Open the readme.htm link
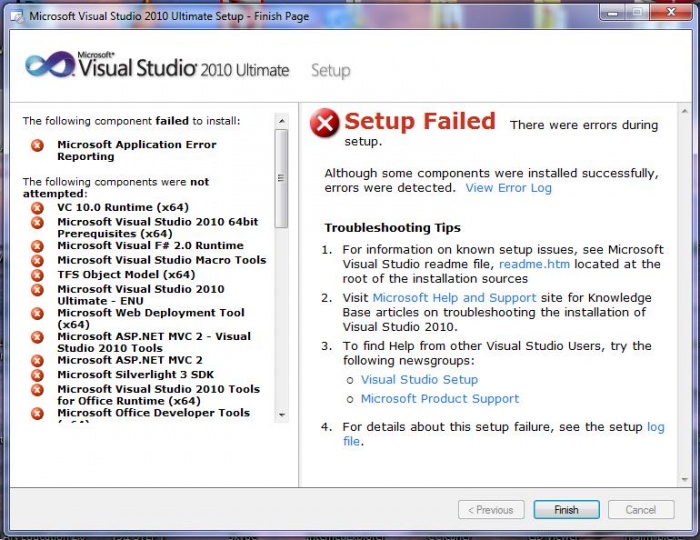Image resolution: width=700 pixels, height=540 pixels. [x=534, y=264]
